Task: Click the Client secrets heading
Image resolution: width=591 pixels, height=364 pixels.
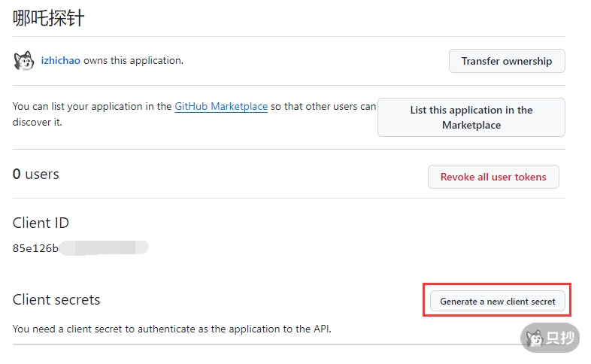Action: pyautogui.click(x=56, y=299)
